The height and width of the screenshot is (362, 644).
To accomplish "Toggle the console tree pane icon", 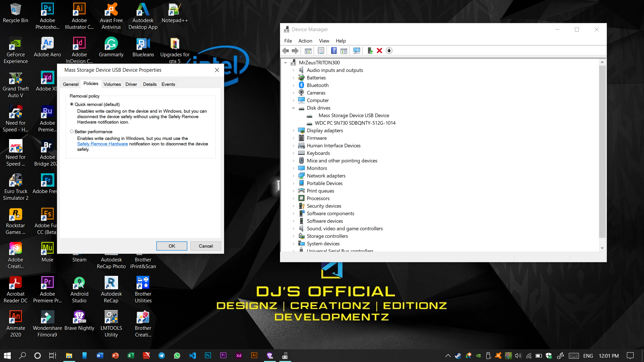I will point(308,51).
